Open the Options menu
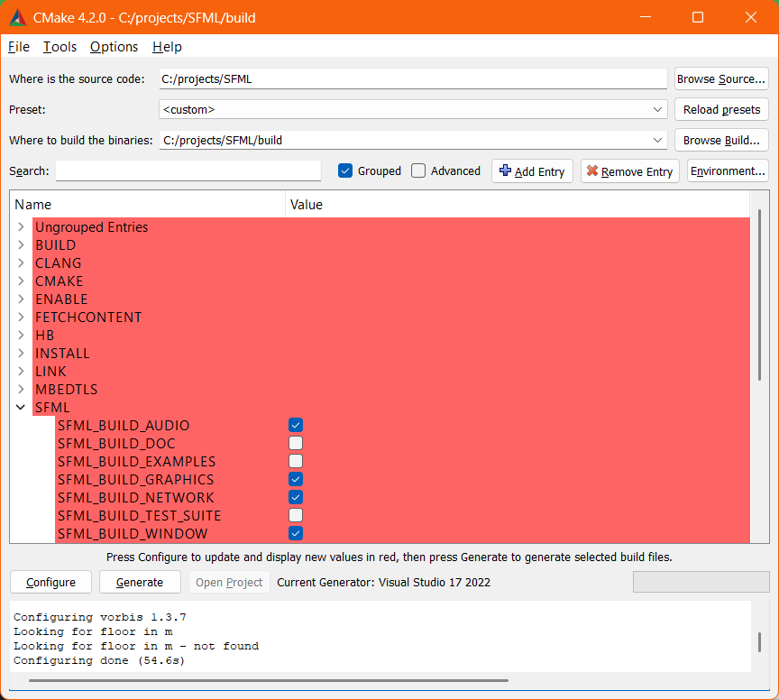 pos(114,47)
